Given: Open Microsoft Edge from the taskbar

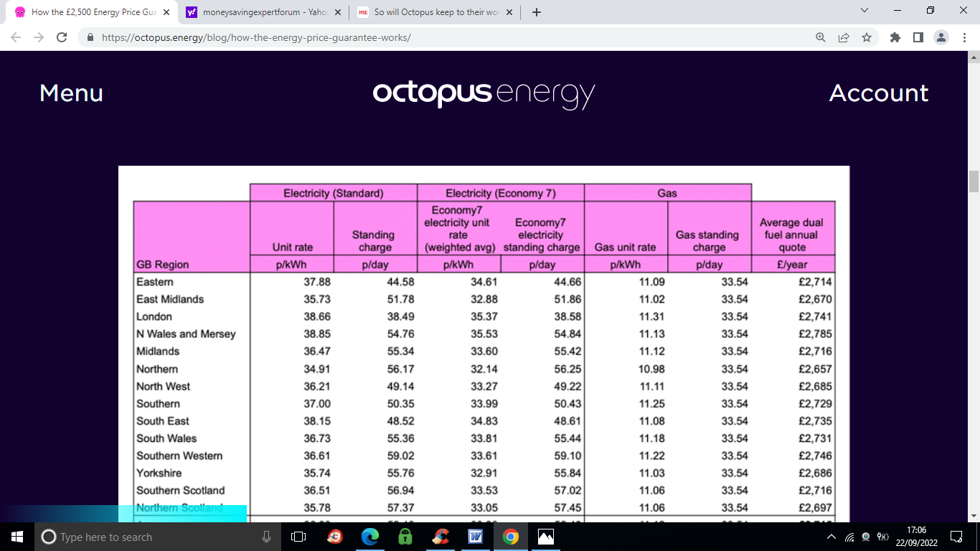Looking at the screenshot, I should tap(370, 537).
